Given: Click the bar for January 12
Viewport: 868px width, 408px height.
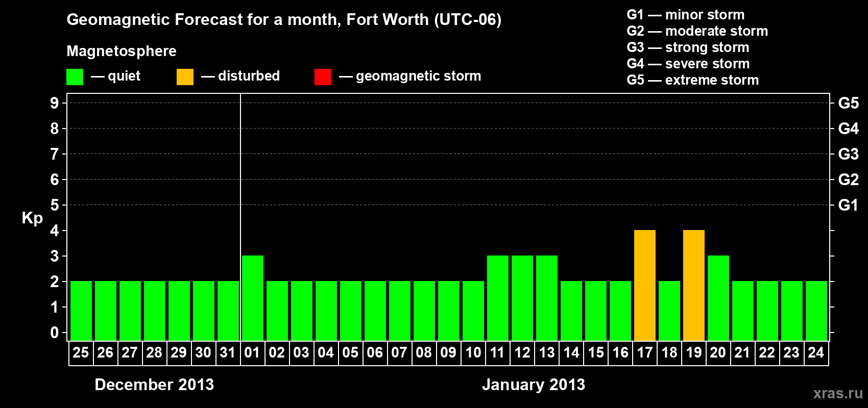Looking at the screenshot, I should coord(522,298).
